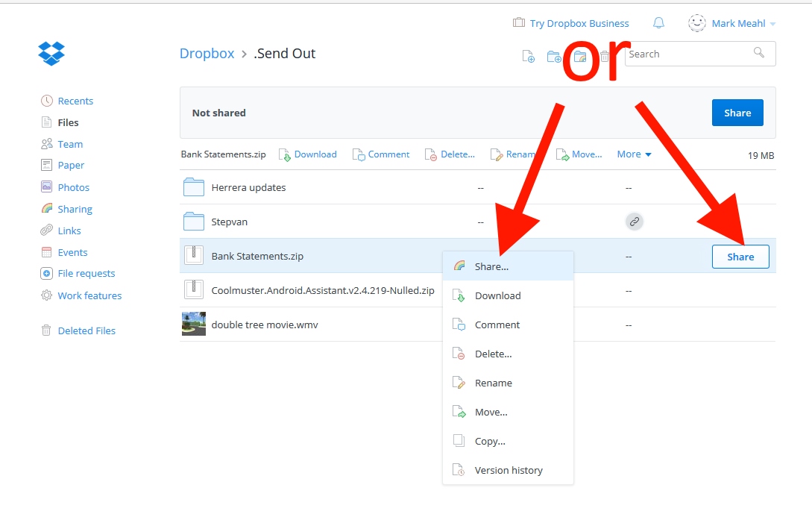Click the Herrera updates folder icon
Image resolution: width=812 pixels, height=517 pixels.
[x=194, y=187]
